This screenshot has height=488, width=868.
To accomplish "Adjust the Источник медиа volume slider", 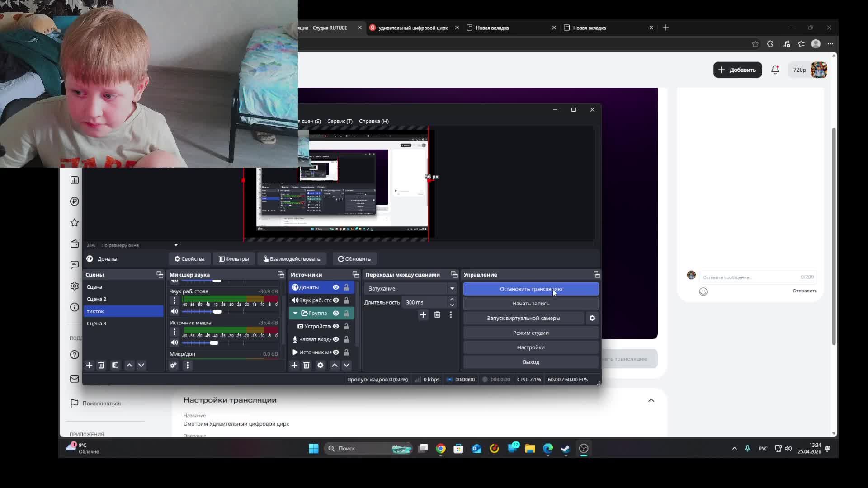I will [214, 343].
